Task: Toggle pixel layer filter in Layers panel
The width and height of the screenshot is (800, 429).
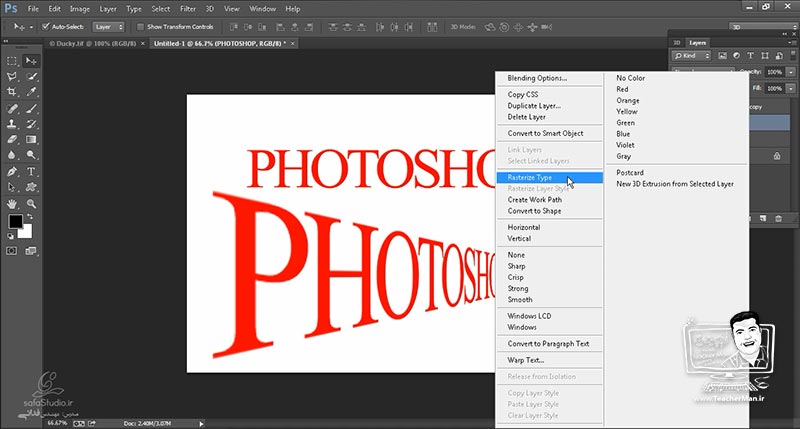Action: (x=722, y=56)
